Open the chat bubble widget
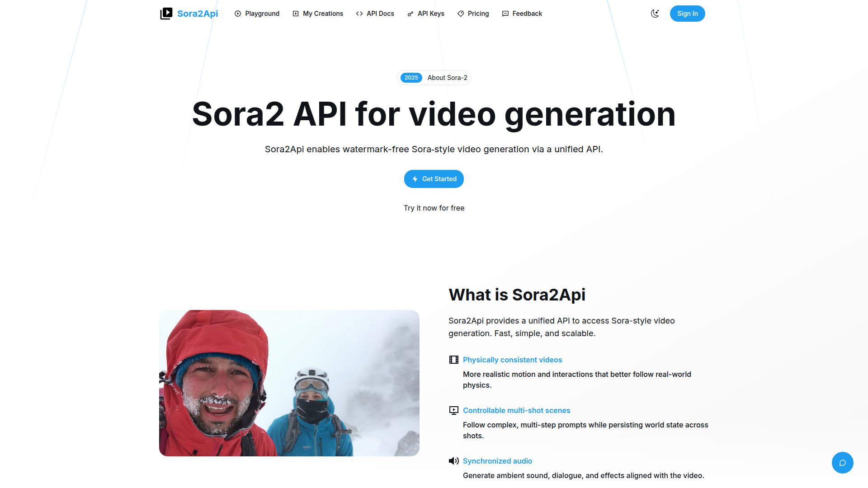Screen dimensions: 868x488 pos(842,463)
